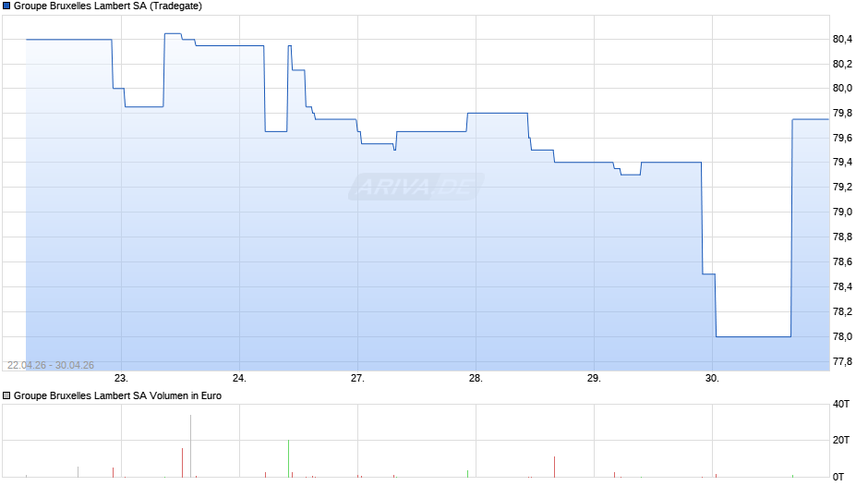
Task: Click the grey legend square for Volumen in Euro
Action: coord(6,395)
